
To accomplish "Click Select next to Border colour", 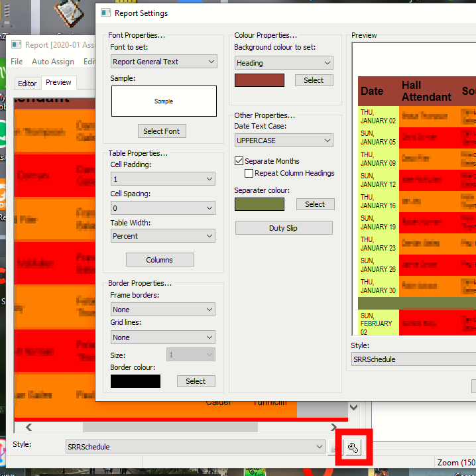I will pos(196,381).
